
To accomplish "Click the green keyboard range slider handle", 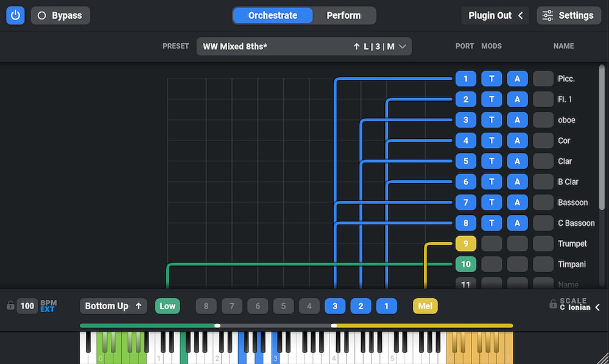I will (x=217, y=326).
